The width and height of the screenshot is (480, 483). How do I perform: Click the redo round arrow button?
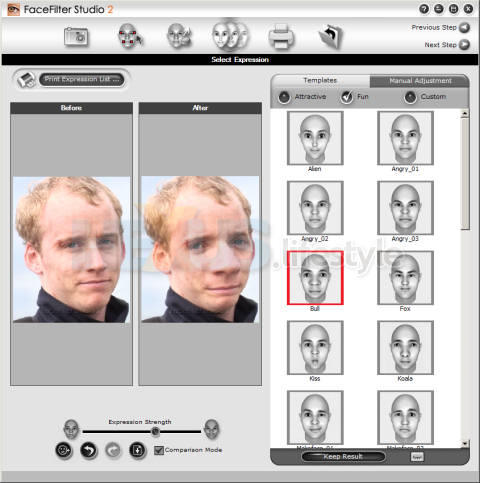point(113,451)
